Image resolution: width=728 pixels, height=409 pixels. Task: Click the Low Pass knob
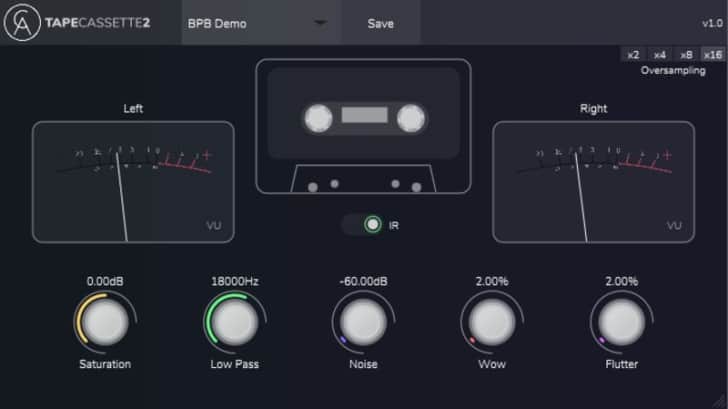(x=234, y=322)
